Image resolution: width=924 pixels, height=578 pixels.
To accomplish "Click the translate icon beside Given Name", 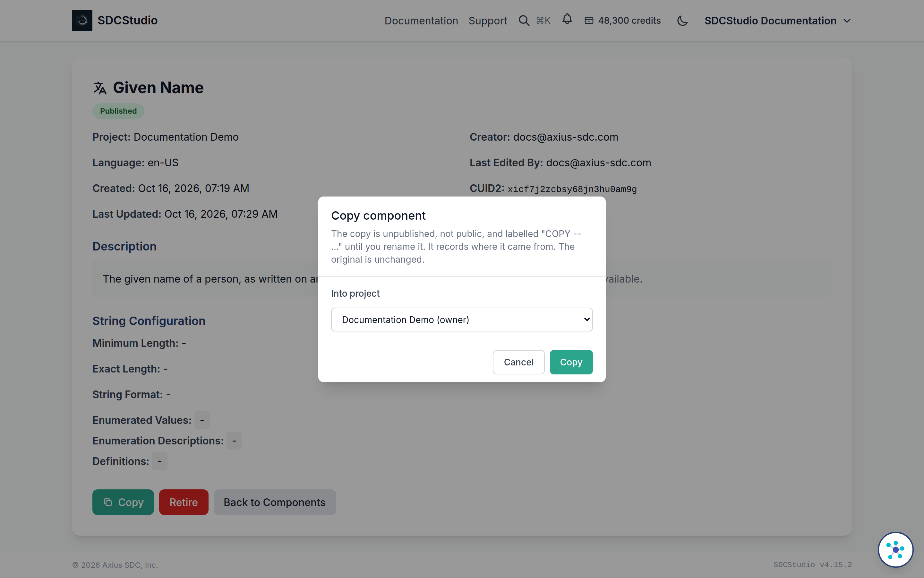I will 100,88.
